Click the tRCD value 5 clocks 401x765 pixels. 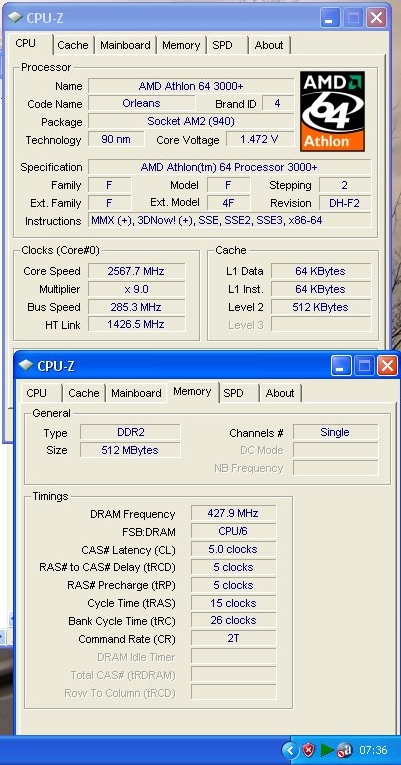233,567
